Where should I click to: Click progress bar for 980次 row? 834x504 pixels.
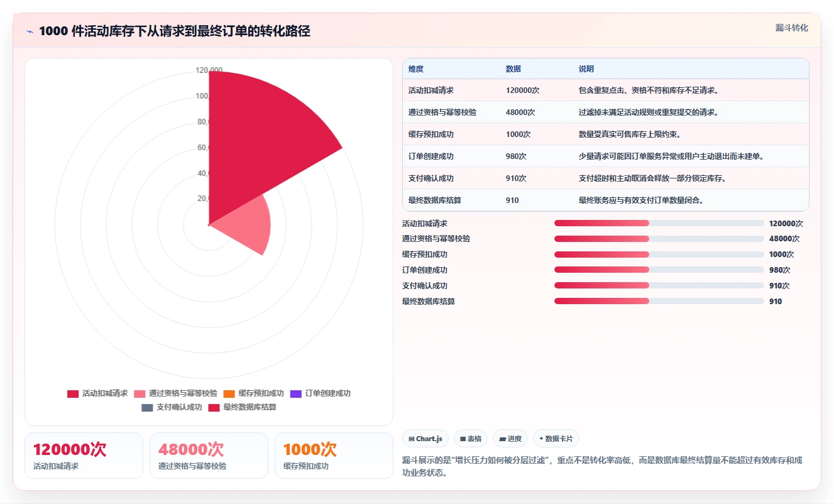659,270
